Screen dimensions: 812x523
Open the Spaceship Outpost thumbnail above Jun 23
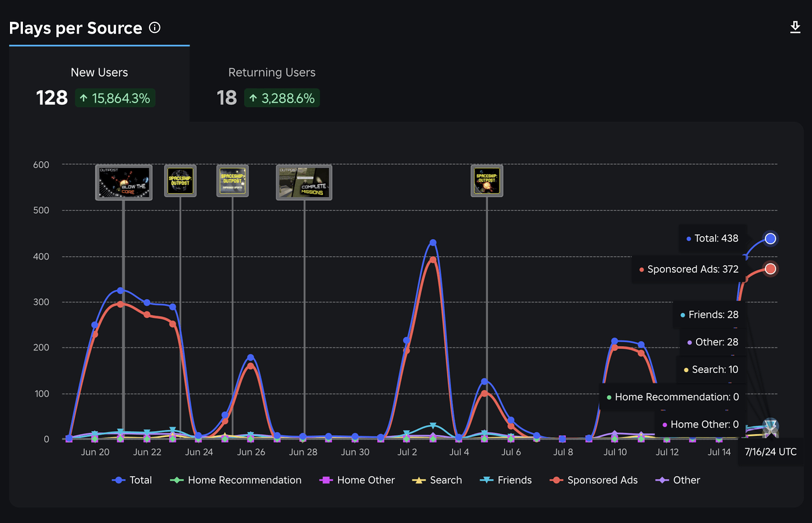tap(181, 181)
